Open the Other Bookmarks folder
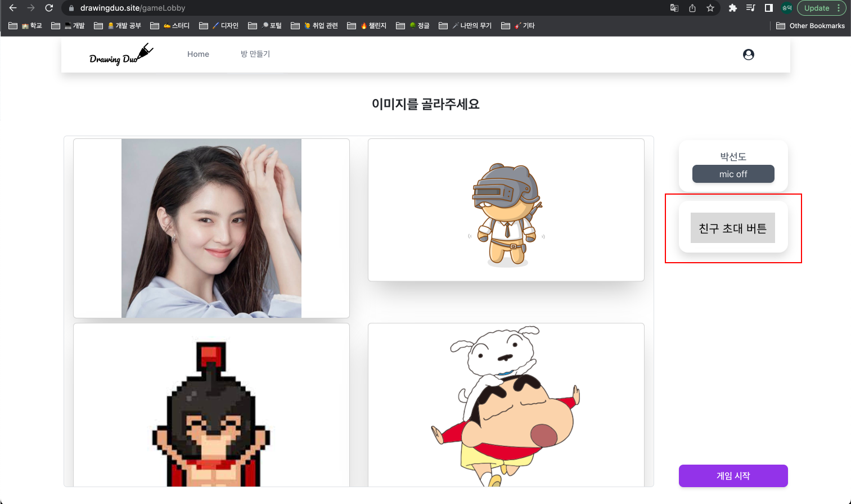The image size is (851, 504). pos(810,25)
